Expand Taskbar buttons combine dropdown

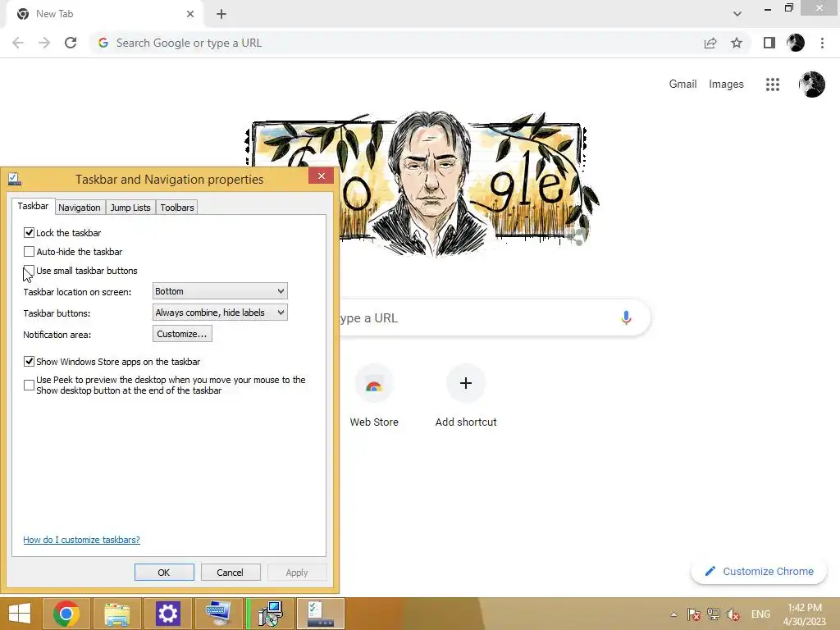point(220,313)
